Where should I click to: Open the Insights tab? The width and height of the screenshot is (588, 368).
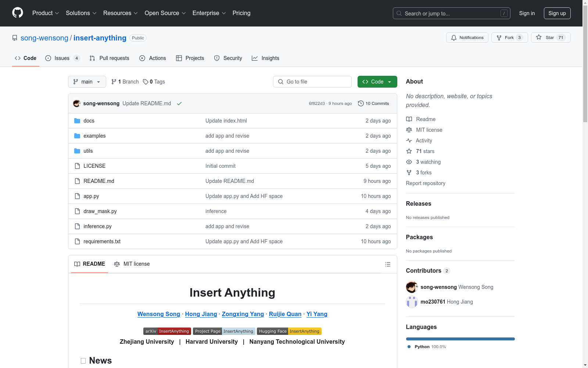click(265, 58)
